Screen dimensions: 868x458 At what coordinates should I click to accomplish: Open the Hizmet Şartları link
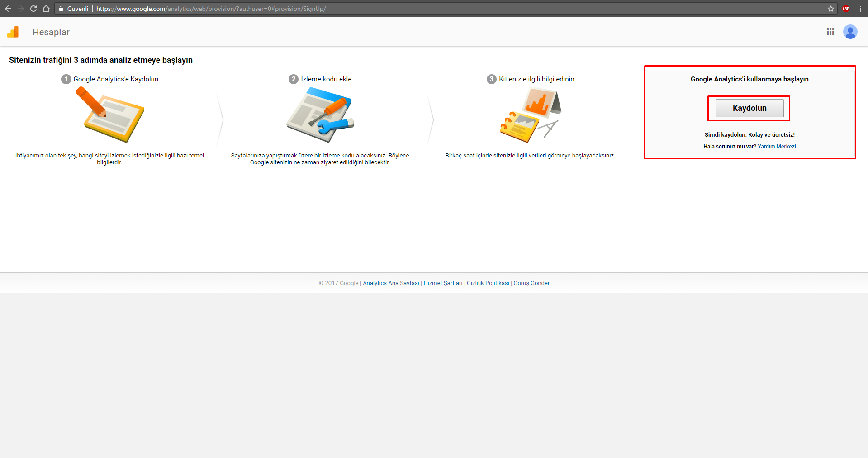pos(442,283)
